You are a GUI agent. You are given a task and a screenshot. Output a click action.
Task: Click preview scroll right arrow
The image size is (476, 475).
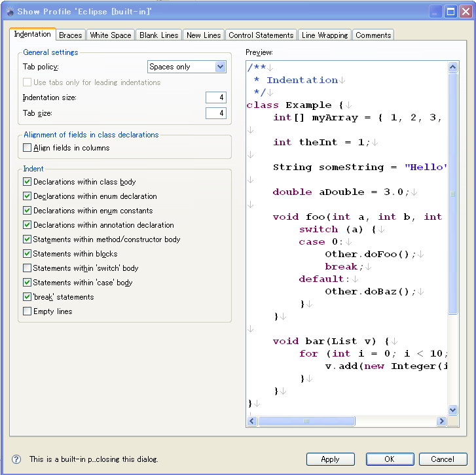[x=441, y=421]
